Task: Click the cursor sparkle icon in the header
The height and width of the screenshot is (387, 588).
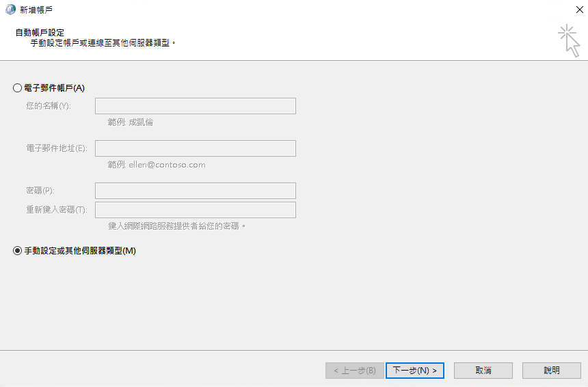Action: (x=568, y=40)
